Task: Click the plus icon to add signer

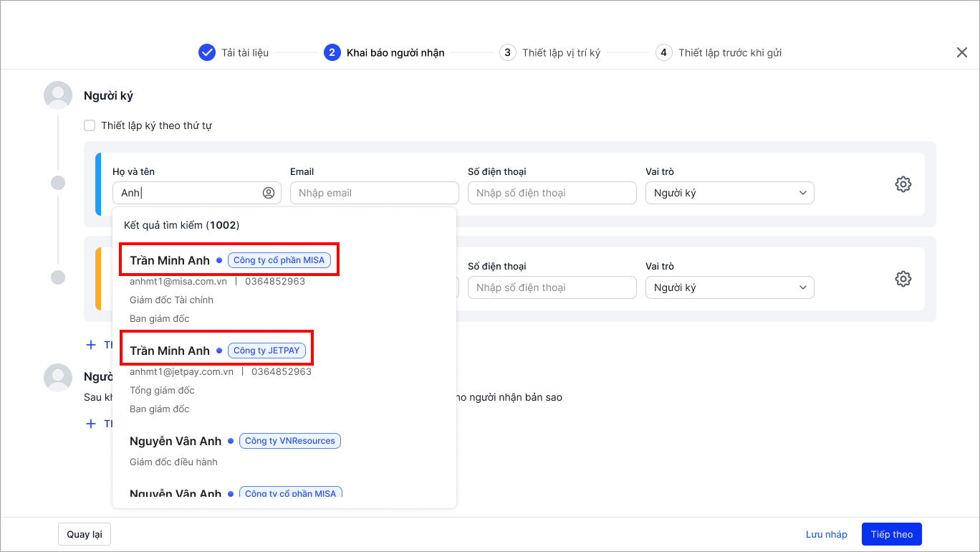Action: pyautogui.click(x=91, y=345)
